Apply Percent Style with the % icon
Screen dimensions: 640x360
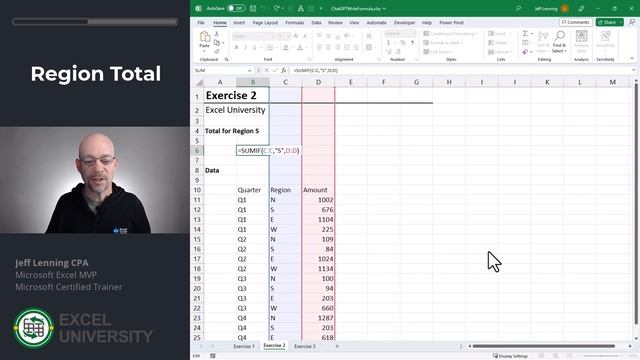pyautogui.click(x=402, y=42)
